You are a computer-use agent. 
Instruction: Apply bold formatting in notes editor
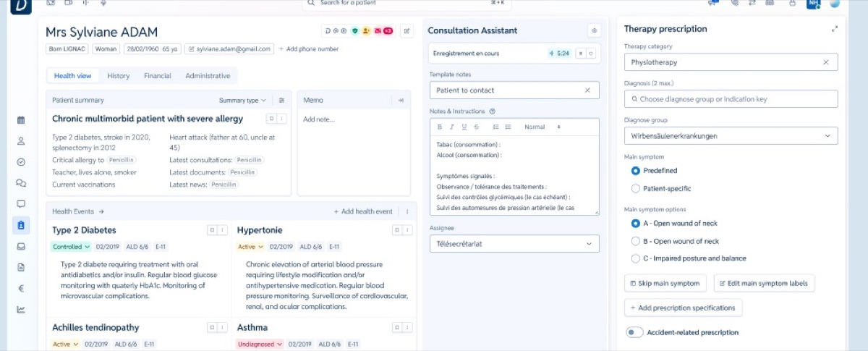pos(439,127)
